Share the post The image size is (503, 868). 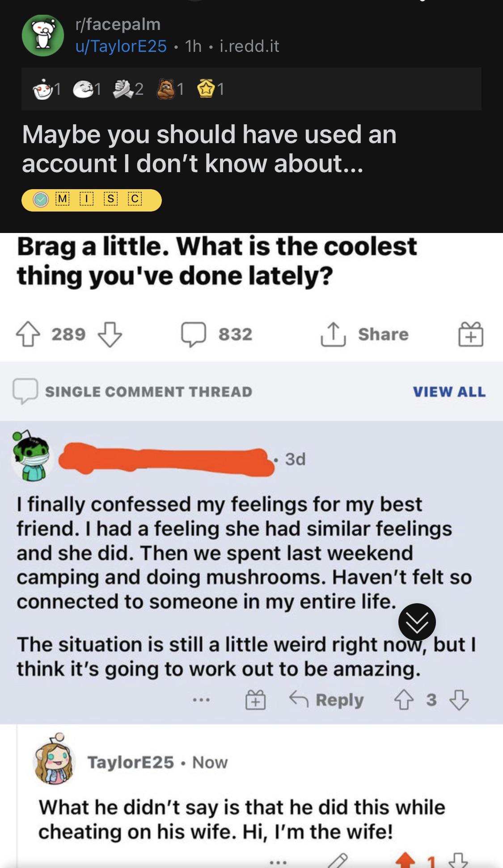pyautogui.click(x=364, y=334)
